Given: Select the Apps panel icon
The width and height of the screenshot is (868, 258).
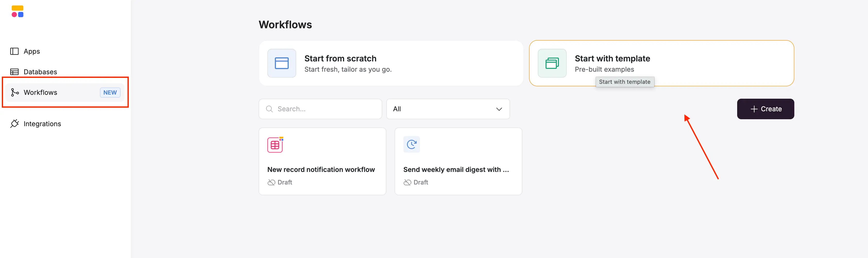Looking at the screenshot, I should pyautogui.click(x=14, y=51).
